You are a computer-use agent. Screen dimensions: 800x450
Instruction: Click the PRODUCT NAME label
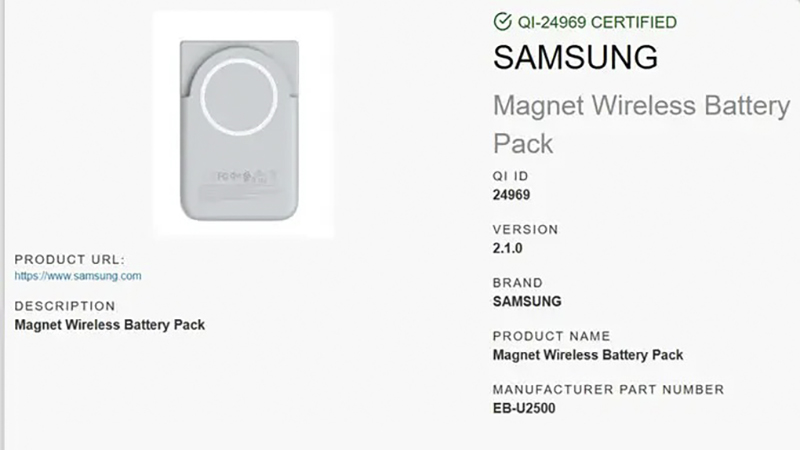(551, 336)
